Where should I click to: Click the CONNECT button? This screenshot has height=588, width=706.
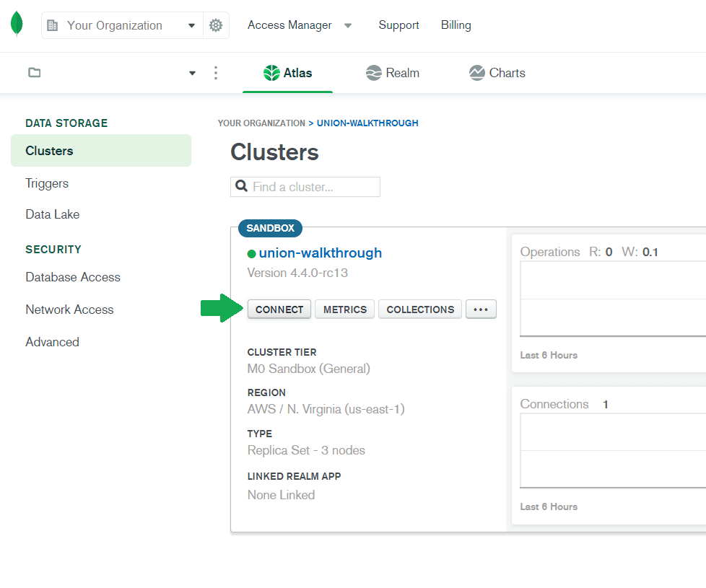click(279, 309)
